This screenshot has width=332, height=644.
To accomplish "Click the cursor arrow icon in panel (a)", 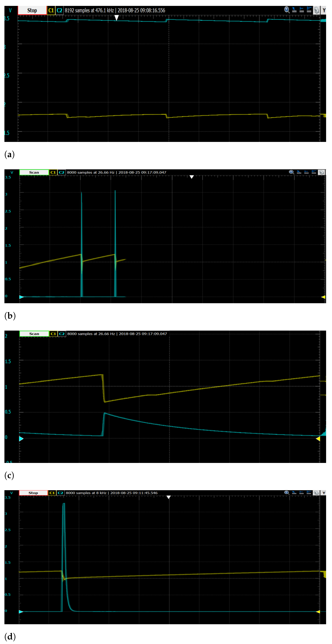I will (x=294, y=10).
